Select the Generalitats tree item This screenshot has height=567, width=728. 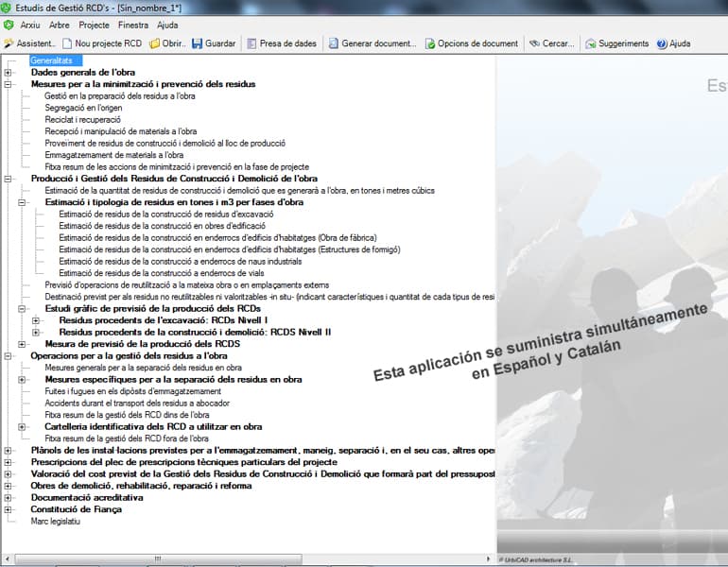coord(55,60)
